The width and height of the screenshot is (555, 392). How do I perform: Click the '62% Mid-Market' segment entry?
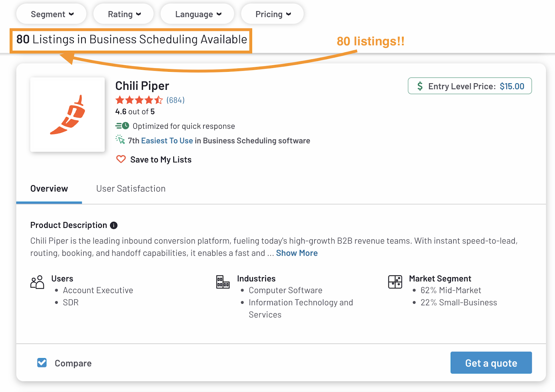tap(451, 290)
